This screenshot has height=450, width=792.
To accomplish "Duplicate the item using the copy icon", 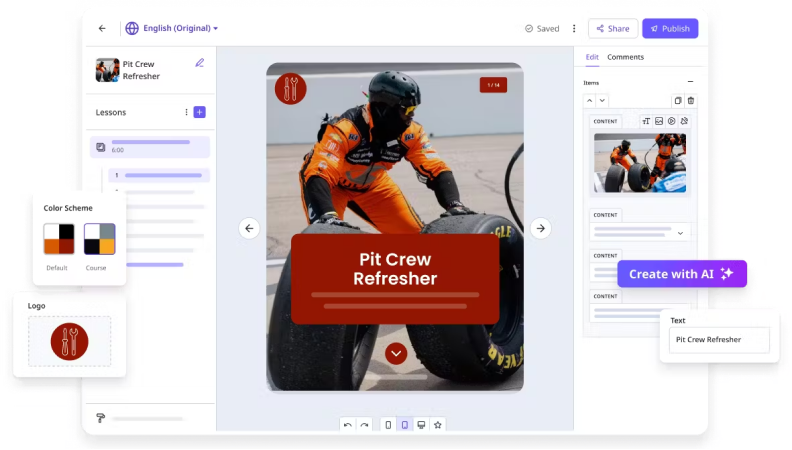I will point(677,100).
